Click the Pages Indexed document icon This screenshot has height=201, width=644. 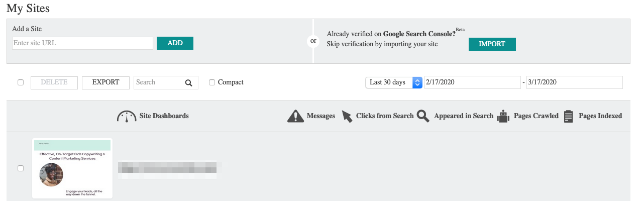[x=569, y=117]
